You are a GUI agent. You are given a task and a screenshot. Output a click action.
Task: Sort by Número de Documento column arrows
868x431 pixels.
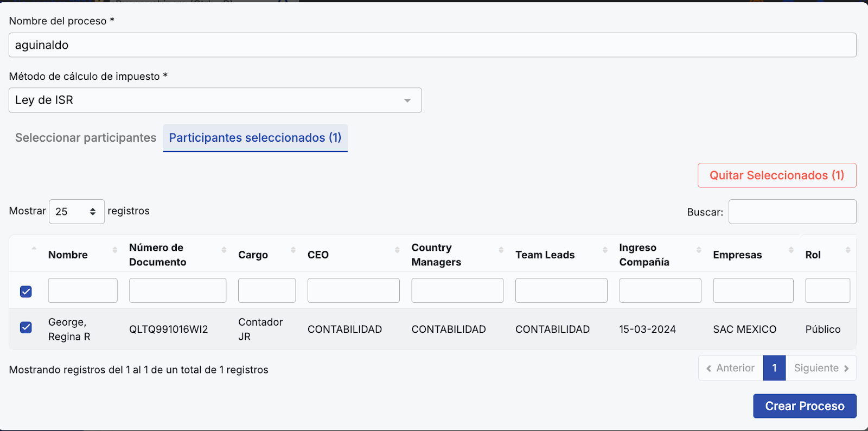(x=224, y=250)
